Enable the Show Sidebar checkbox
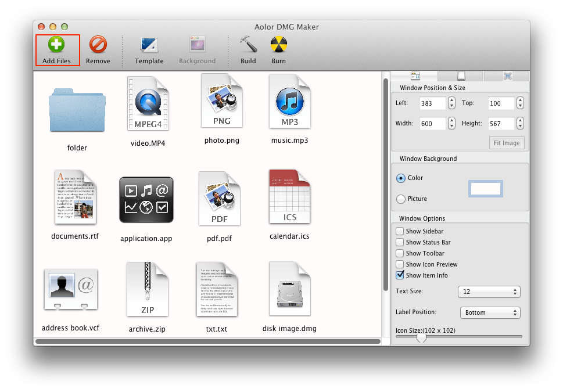This screenshot has width=563, height=392. tap(400, 231)
